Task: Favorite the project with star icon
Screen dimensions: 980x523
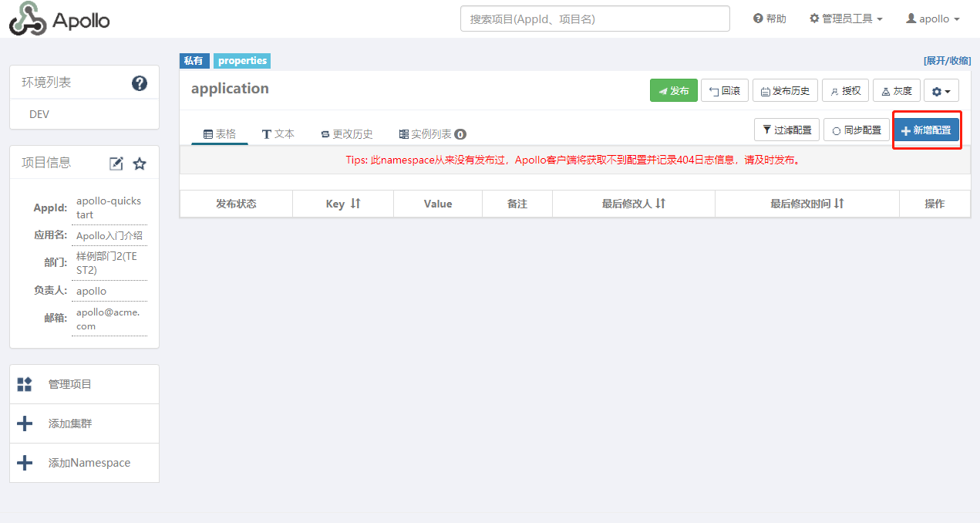Action: tap(140, 163)
